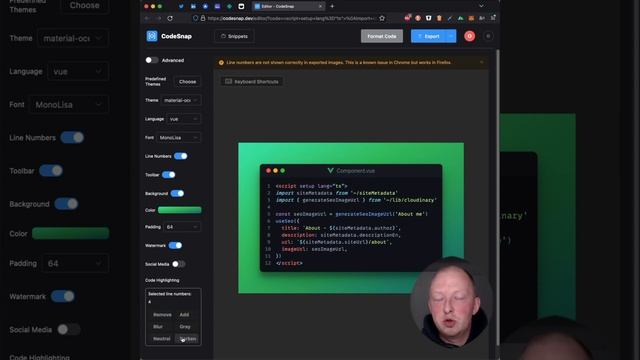Switch off the Watermark toggle
This screenshot has width=640, height=360.
pos(175,245)
